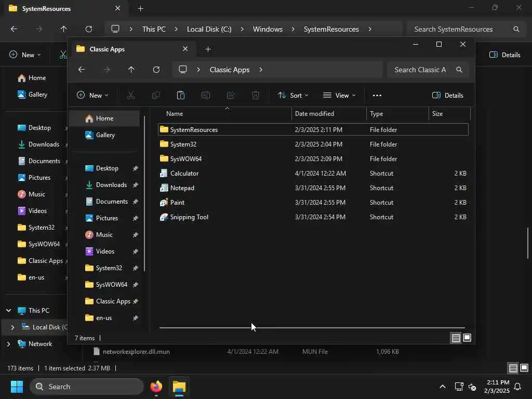Open View dropdown menu
The image size is (532, 399).
pos(339,96)
